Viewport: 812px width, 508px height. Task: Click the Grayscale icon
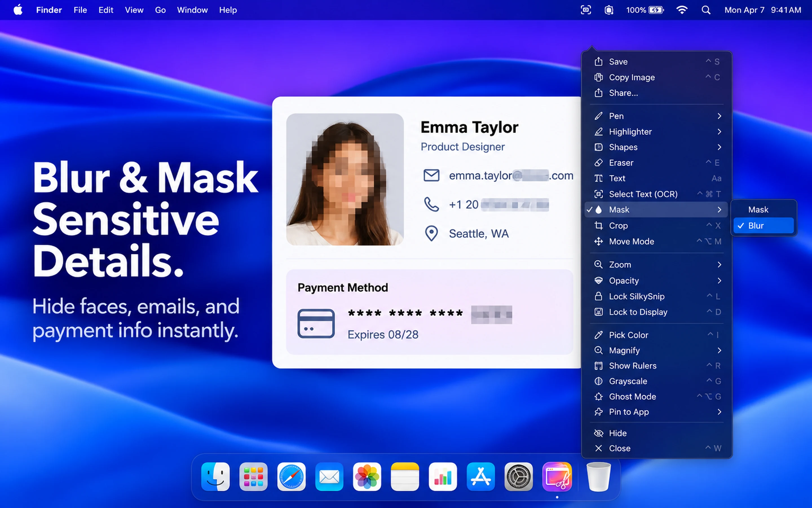tap(598, 381)
